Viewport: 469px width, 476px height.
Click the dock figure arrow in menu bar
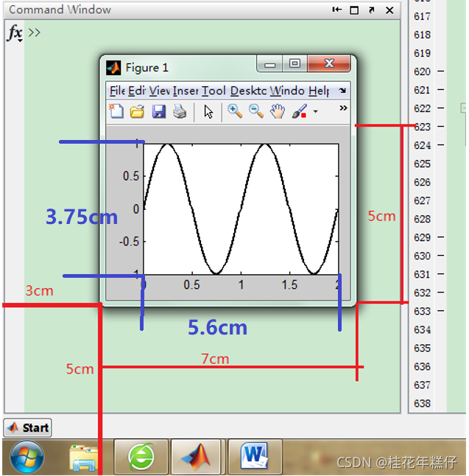(342, 90)
